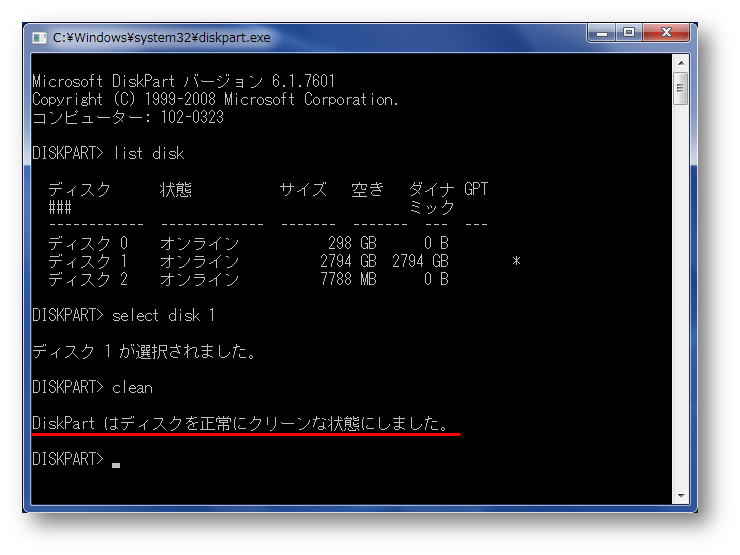The width and height of the screenshot is (740, 555).
Task: Click the サイズ column header
Action: (303, 190)
